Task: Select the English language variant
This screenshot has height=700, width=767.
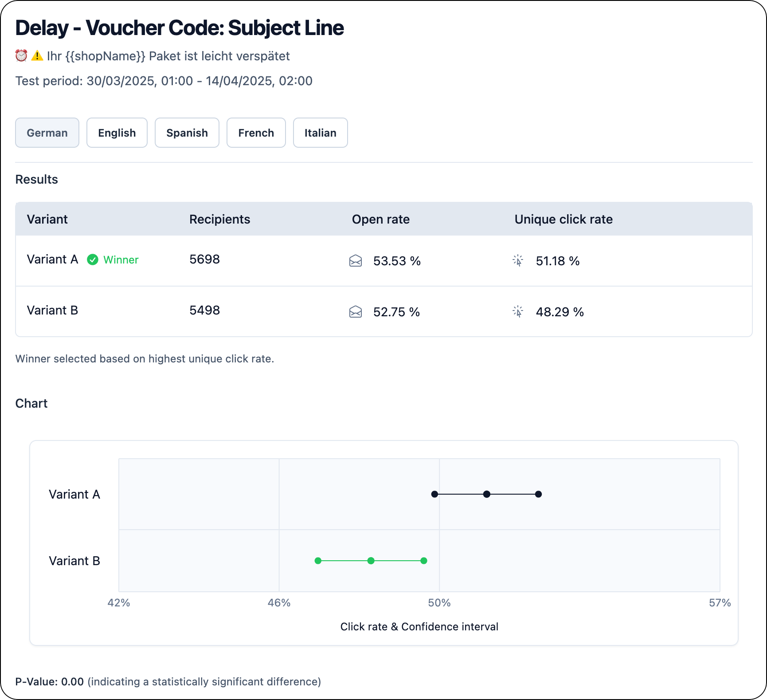Action: (117, 133)
